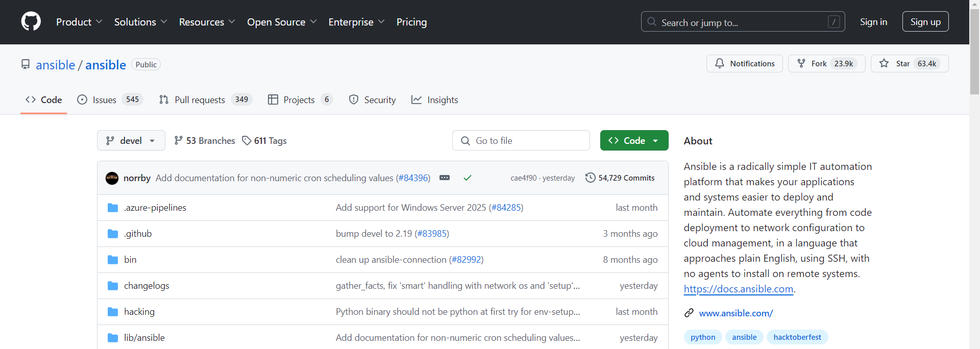Open 54,729 Commits history

(620, 178)
